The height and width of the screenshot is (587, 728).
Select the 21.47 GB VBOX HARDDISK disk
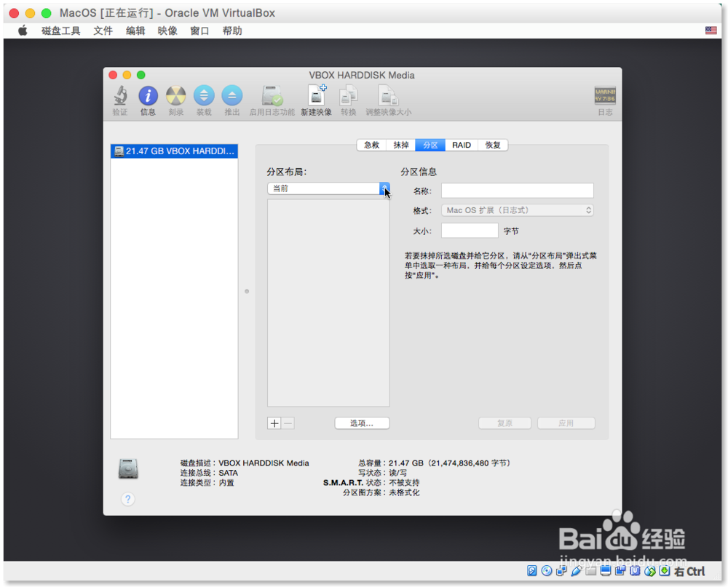174,151
